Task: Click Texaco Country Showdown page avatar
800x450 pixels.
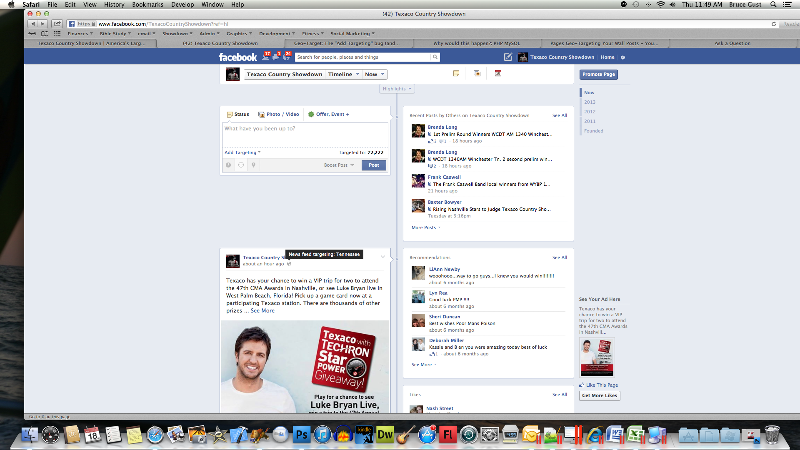Action: point(233,74)
